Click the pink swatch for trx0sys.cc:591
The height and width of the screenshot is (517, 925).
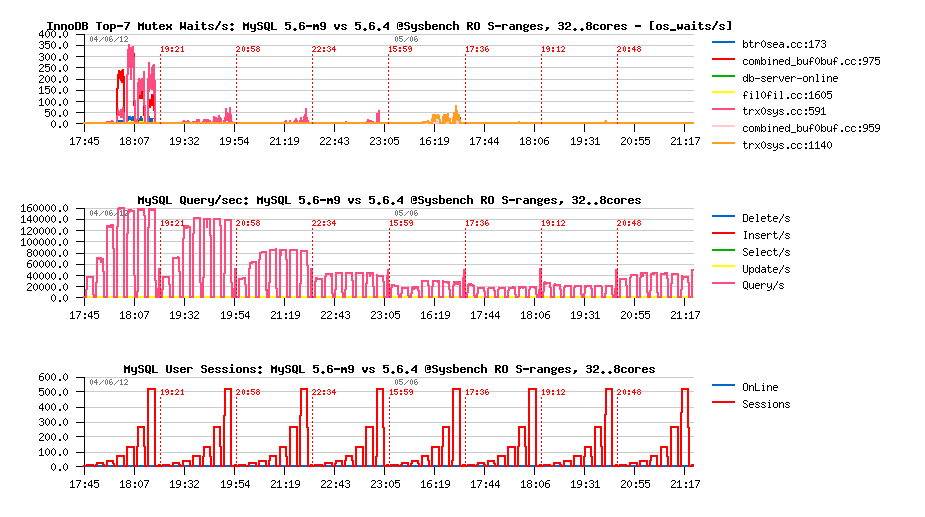click(723, 110)
